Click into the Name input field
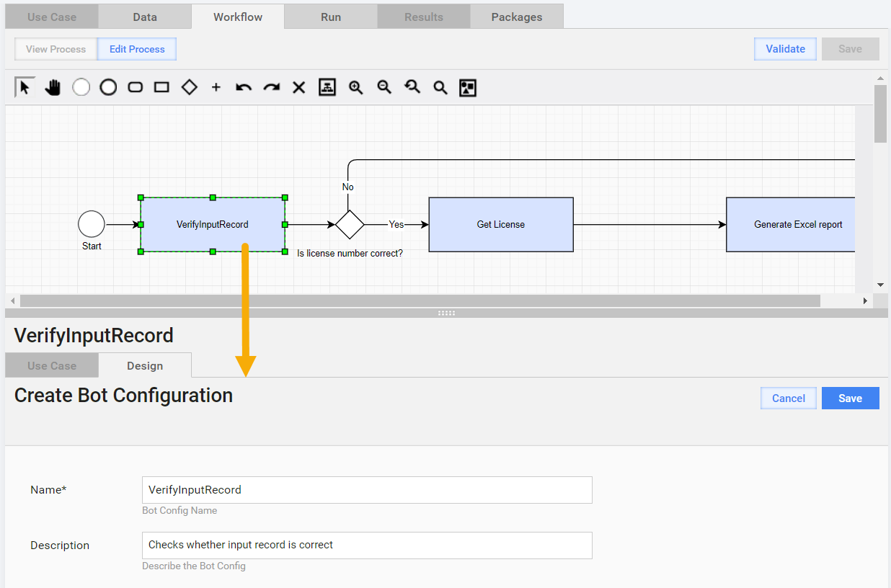891x588 pixels. (x=367, y=490)
